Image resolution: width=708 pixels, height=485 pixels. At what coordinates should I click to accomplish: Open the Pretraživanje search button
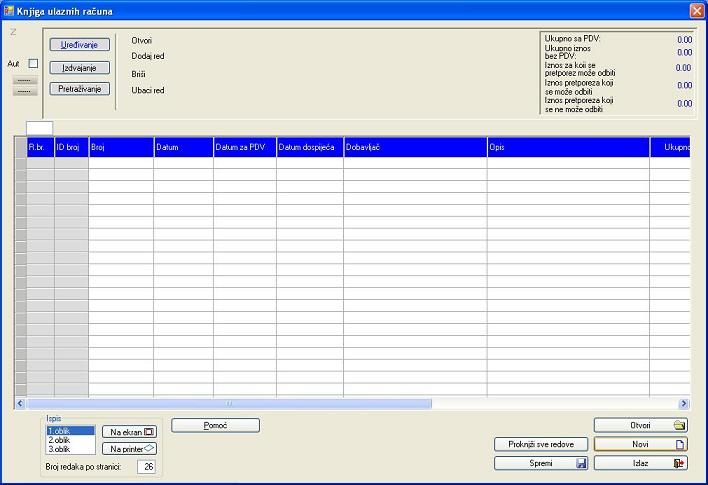[x=79, y=89]
